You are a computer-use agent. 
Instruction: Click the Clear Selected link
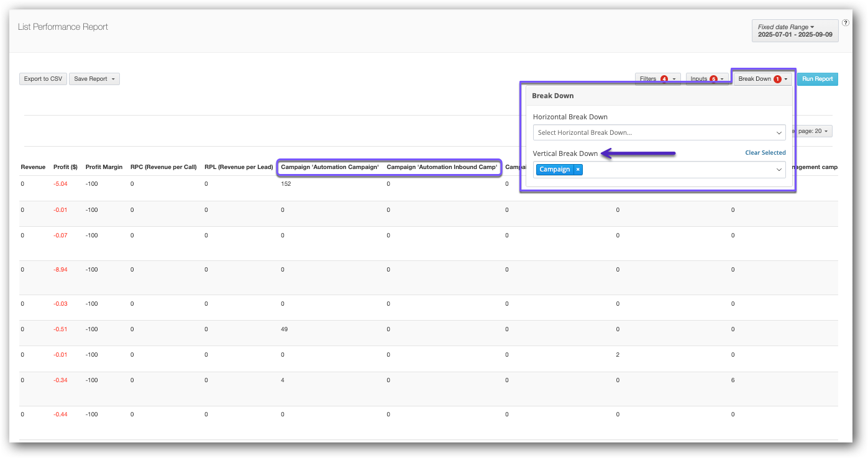click(x=765, y=153)
